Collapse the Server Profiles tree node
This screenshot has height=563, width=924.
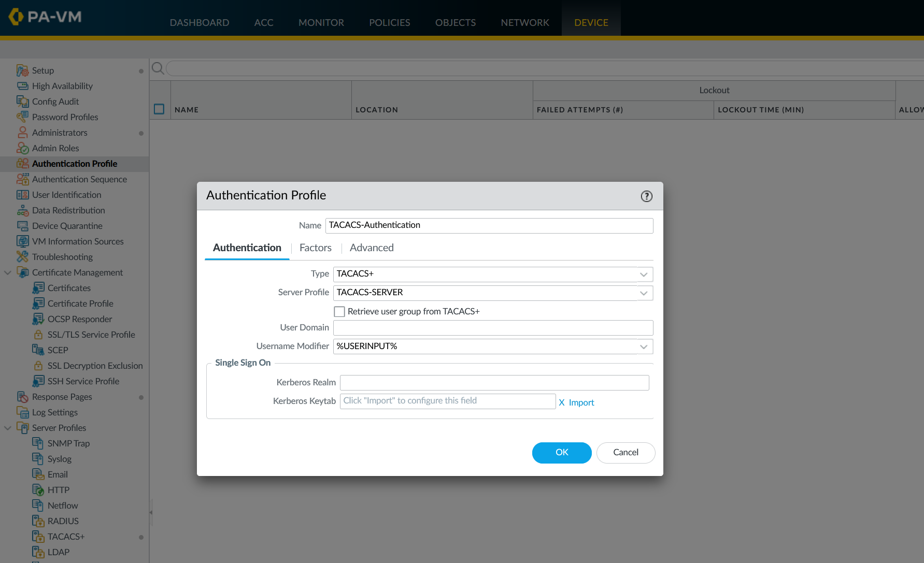pos(8,428)
